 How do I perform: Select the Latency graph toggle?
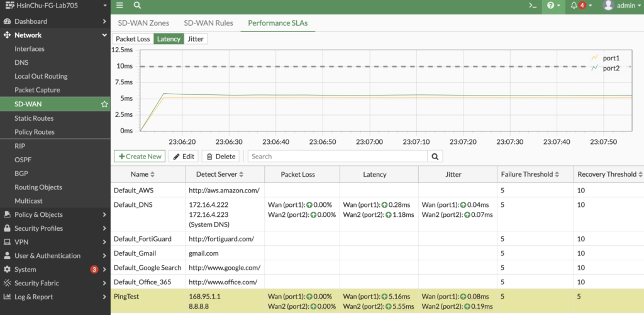point(169,39)
